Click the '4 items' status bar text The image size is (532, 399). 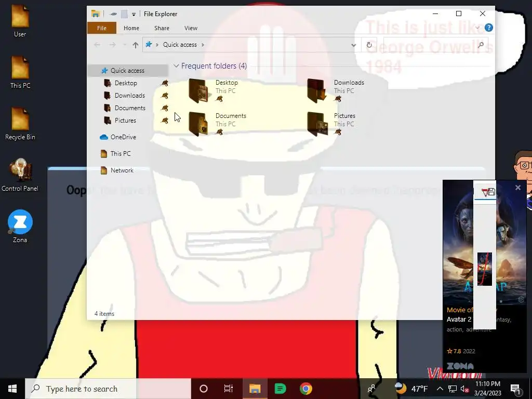click(104, 314)
